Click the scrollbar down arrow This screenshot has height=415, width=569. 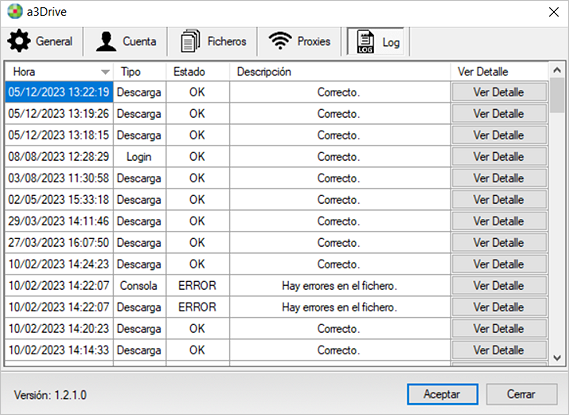[557, 358]
